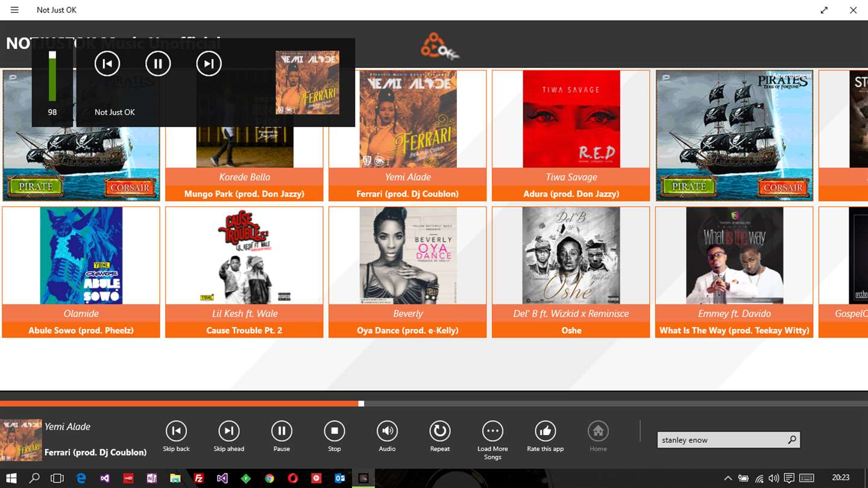This screenshot has width=868, height=488.
Task: Click 'Emmey ft. Davido' artist name
Action: coord(734,314)
